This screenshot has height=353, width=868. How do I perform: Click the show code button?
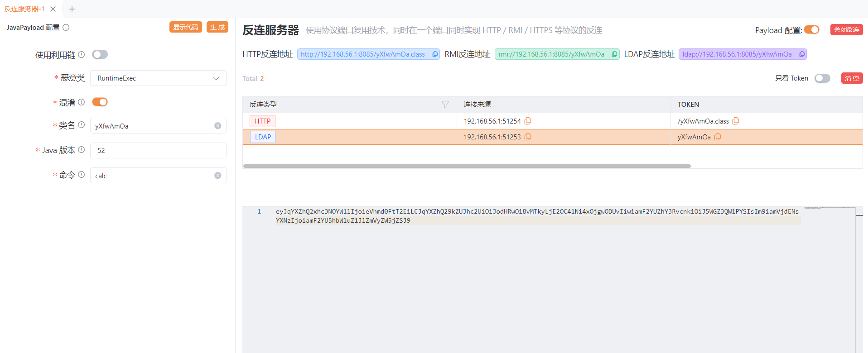pyautogui.click(x=185, y=27)
